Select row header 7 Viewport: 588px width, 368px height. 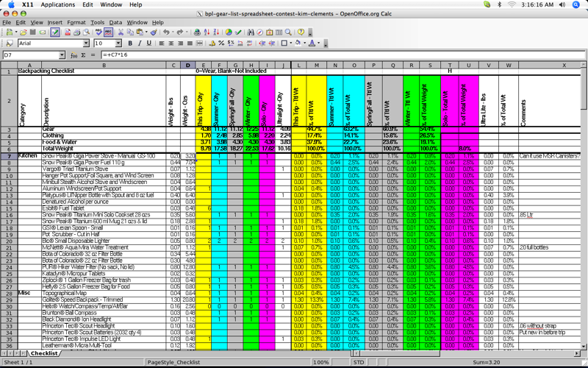click(9, 156)
